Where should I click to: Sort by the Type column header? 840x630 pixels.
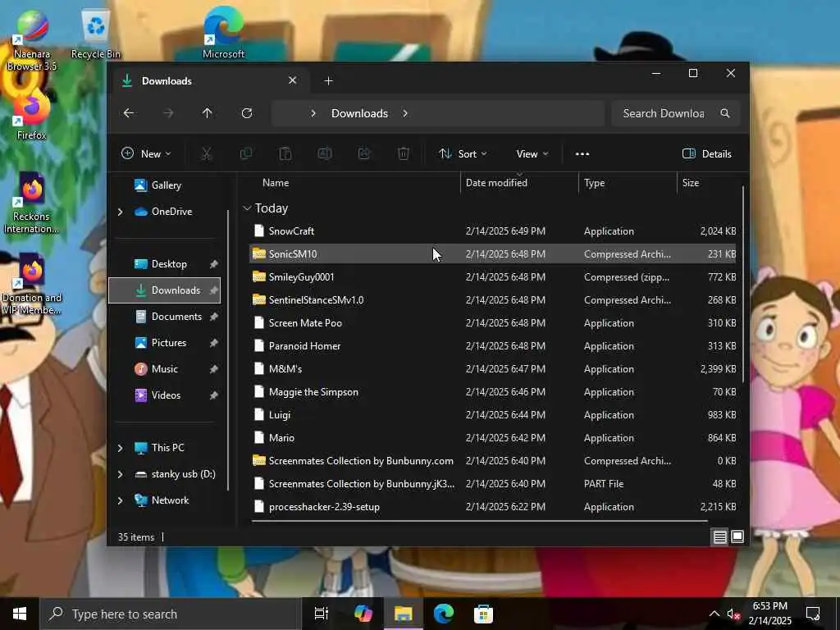[594, 183]
